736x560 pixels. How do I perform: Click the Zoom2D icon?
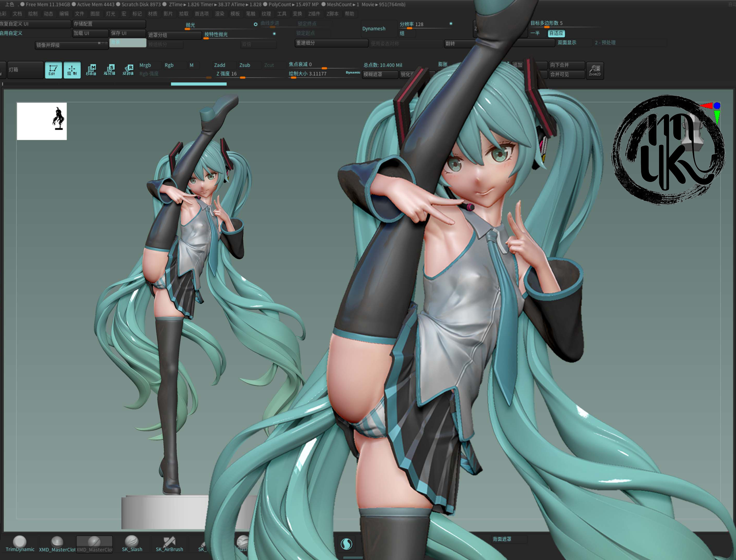pyautogui.click(x=595, y=71)
